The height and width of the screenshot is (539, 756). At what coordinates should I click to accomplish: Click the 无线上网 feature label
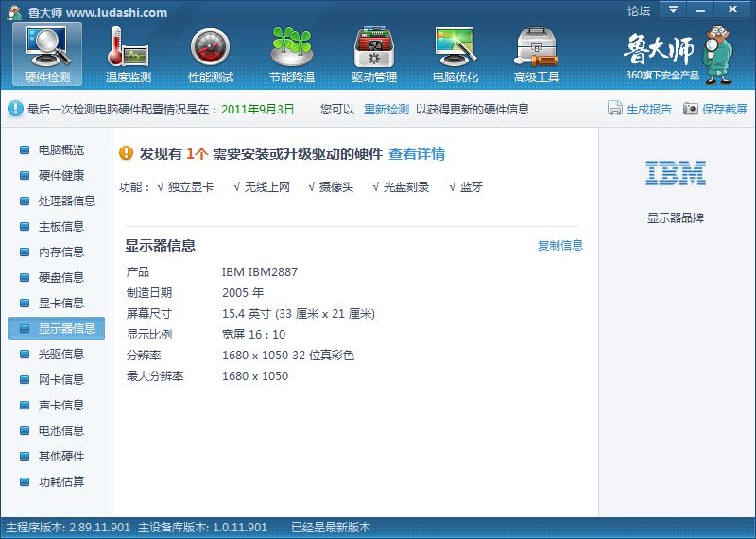(267, 186)
